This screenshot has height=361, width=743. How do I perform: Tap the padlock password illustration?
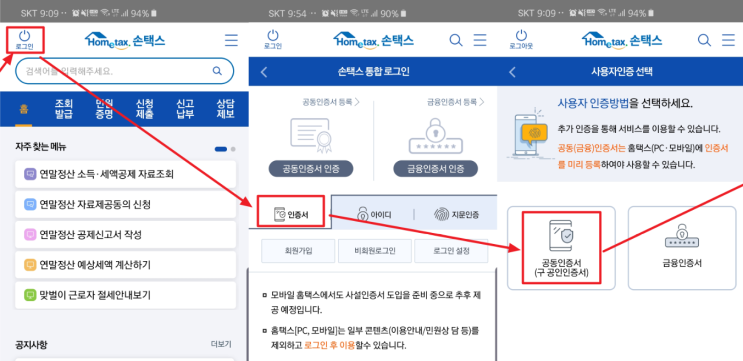[435, 135]
